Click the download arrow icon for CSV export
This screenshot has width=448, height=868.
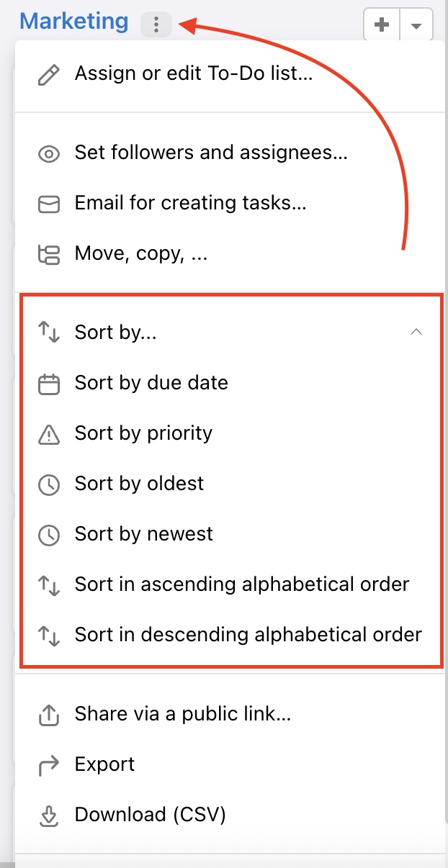[48, 815]
